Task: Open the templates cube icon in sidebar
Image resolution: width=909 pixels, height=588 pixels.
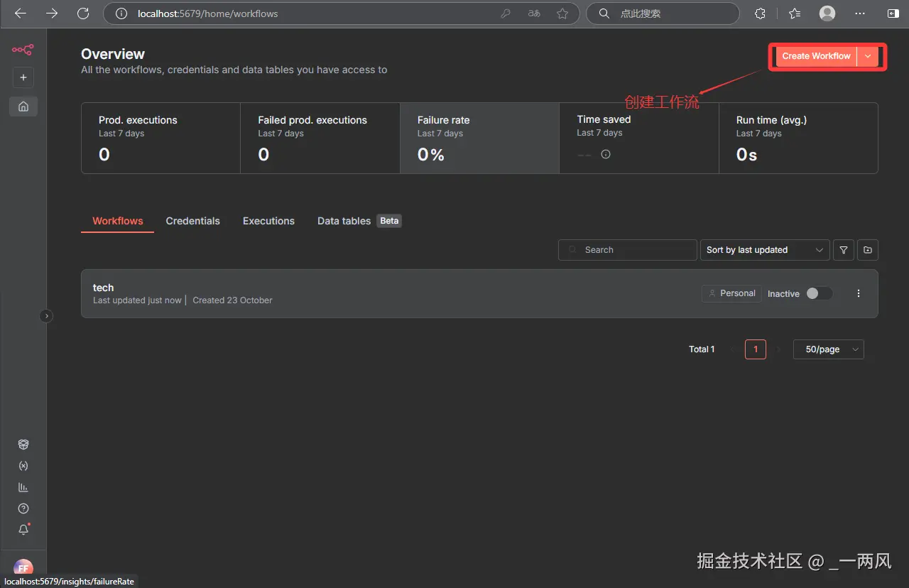Action: (23, 445)
